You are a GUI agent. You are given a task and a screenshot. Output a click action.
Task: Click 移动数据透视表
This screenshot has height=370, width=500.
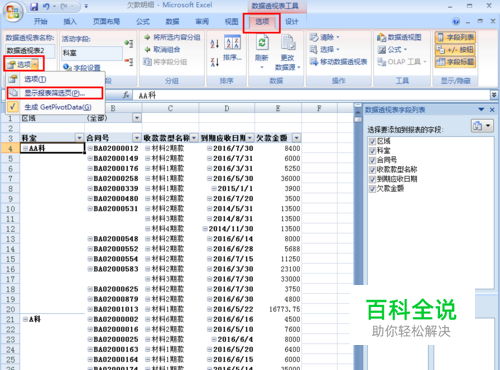pyautogui.click(x=338, y=62)
